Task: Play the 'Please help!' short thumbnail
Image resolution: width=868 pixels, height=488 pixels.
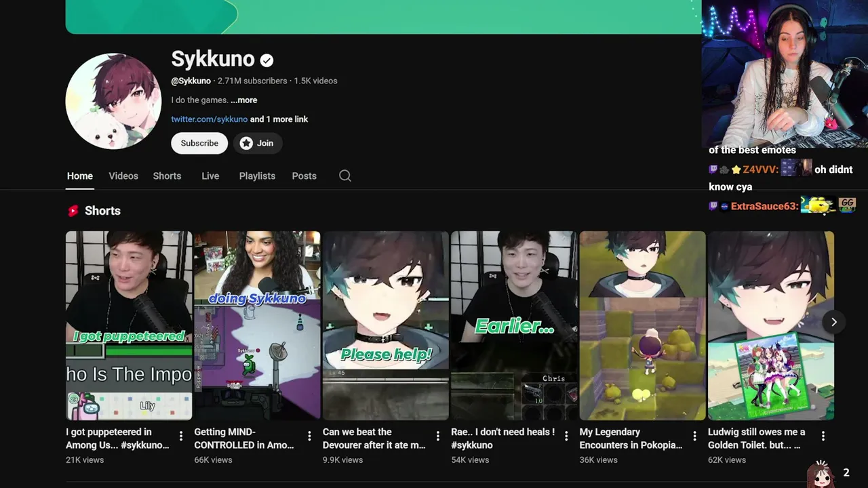Action: (386, 325)
